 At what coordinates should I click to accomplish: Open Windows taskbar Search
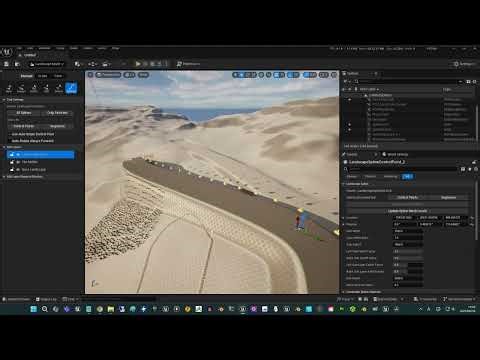[x=45, y=309]
